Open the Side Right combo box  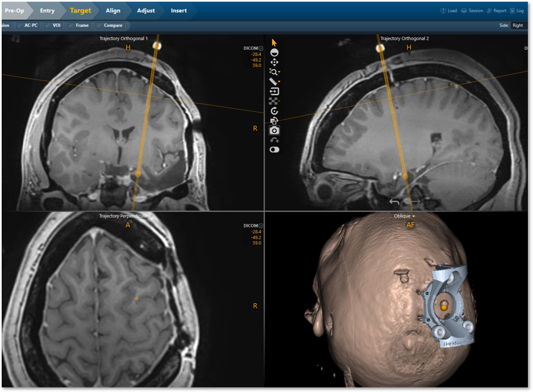pos(519,26)
